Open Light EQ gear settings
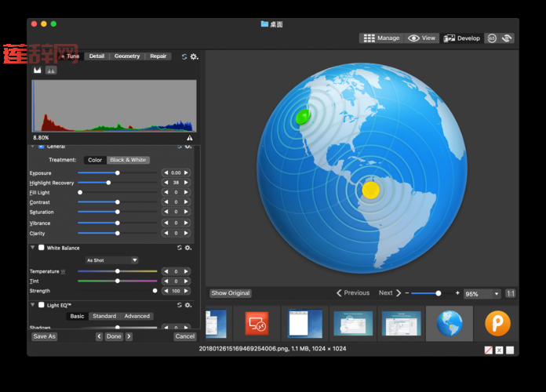 coord(188,305)
